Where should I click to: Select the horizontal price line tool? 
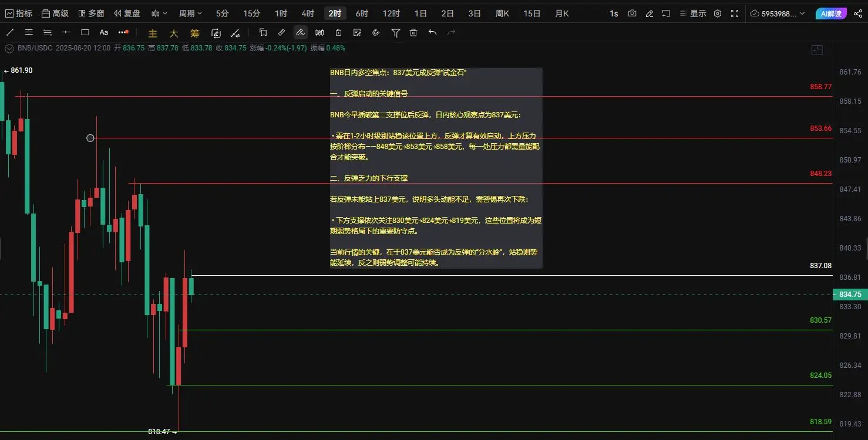click(66, 32)
